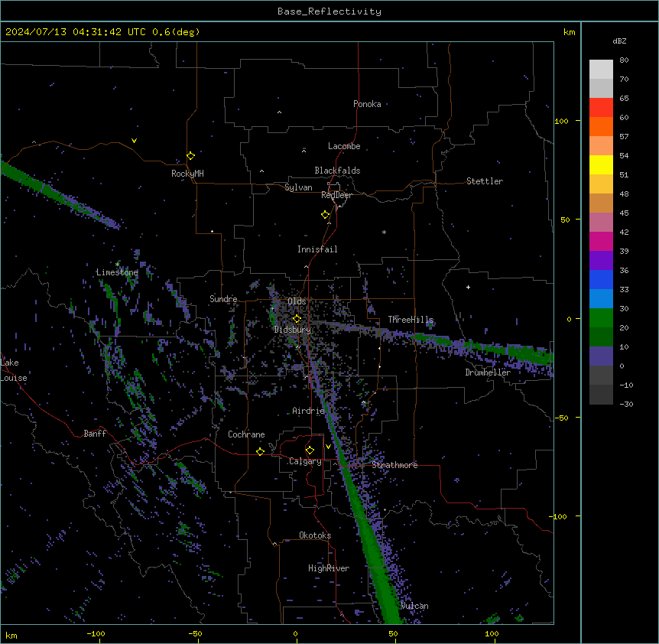Image resolution: width=659 pixels, height=644 pixels.
Task: Click the Cochrane city label
Action: (246, 434)
